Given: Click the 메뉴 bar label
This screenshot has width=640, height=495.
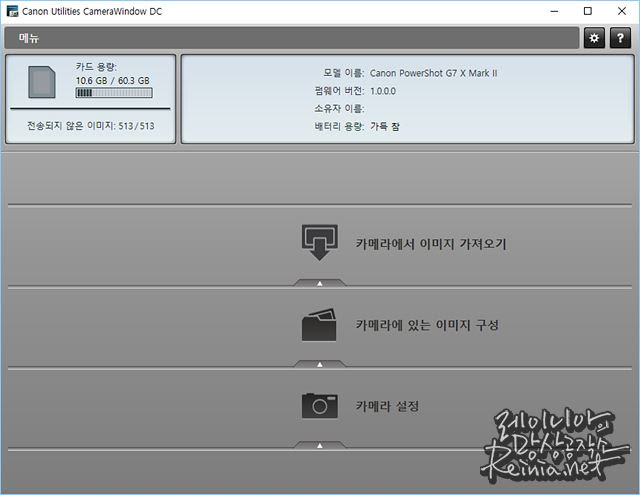Looking at the screenshot, I should tap(29, 38).
